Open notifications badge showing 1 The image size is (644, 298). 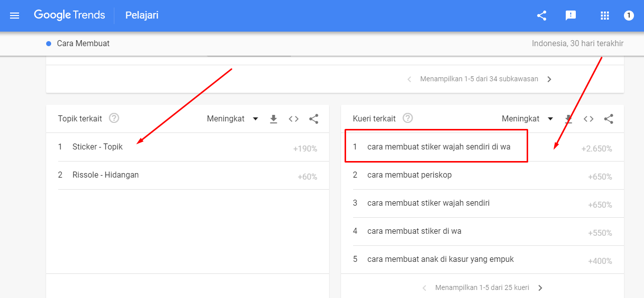pyautogui.click(x=629, y=16)
